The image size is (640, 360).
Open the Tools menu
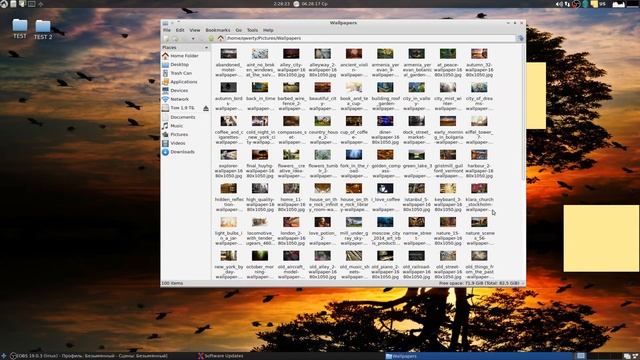(x=252, y=30)
